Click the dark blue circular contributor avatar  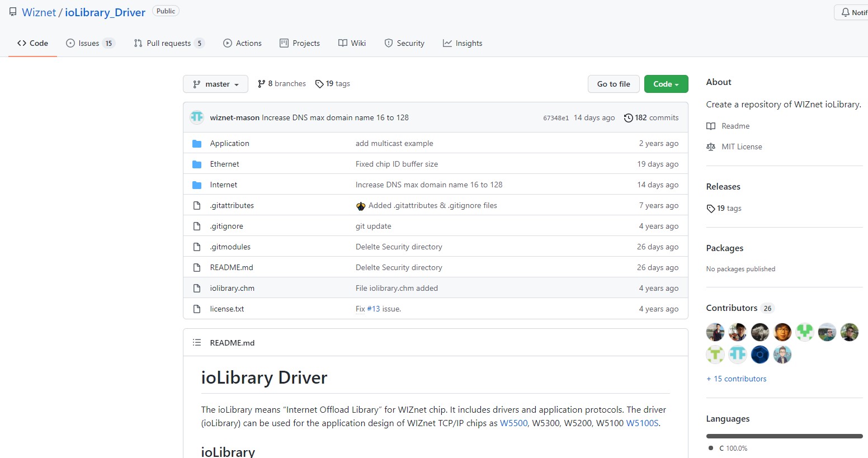[x=760, y=355]
